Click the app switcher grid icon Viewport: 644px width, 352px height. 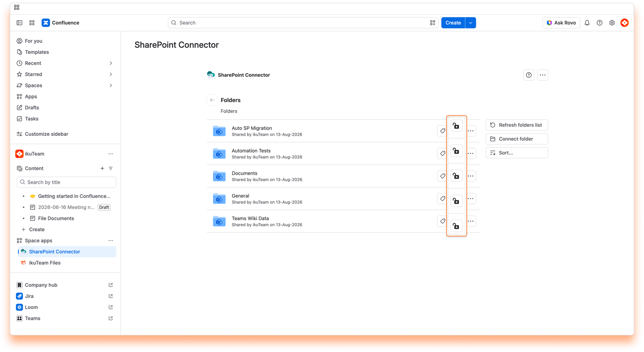point(32,23)
